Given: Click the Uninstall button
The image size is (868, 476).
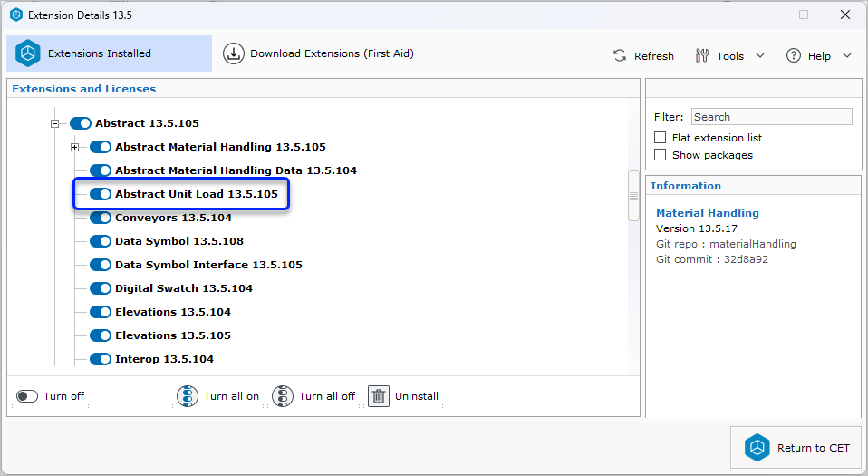Looking at the screenshot, I should [403, 396].
